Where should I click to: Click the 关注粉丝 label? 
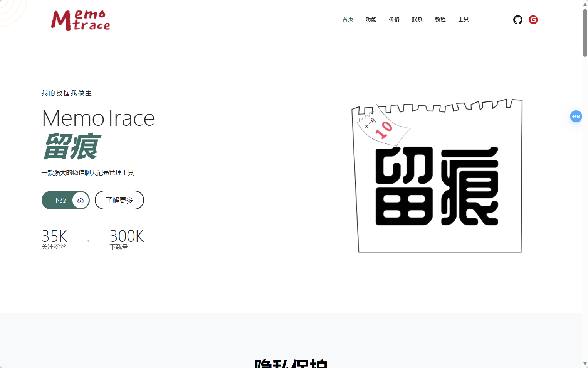[x=54, y=247]
